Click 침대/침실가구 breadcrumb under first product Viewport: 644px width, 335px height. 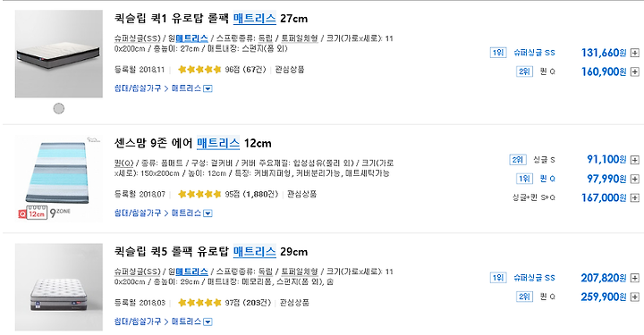tap(138, 88)
